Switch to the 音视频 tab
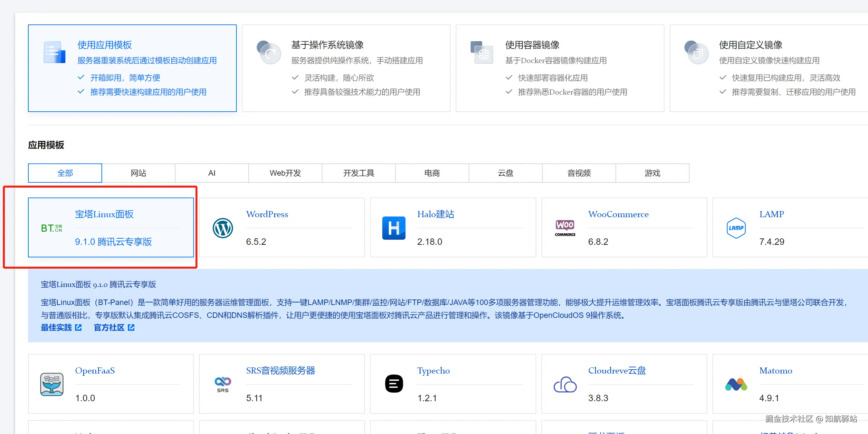Viewport: 868px width, 434px height. (579, 173)
